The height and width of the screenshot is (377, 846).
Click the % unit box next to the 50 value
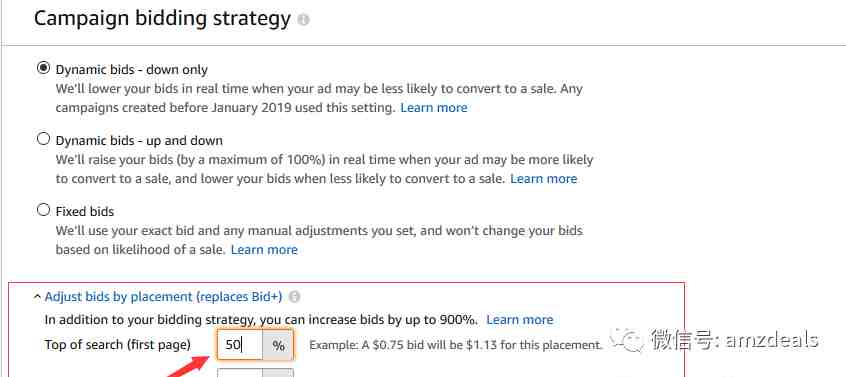pos(278,345)
